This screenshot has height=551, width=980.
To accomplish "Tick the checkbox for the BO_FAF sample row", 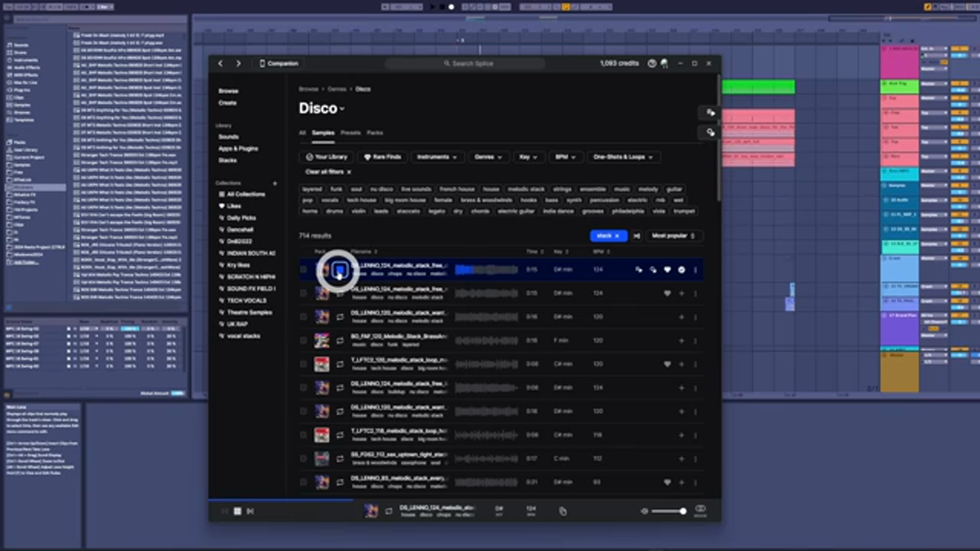I will click(304, 341).
